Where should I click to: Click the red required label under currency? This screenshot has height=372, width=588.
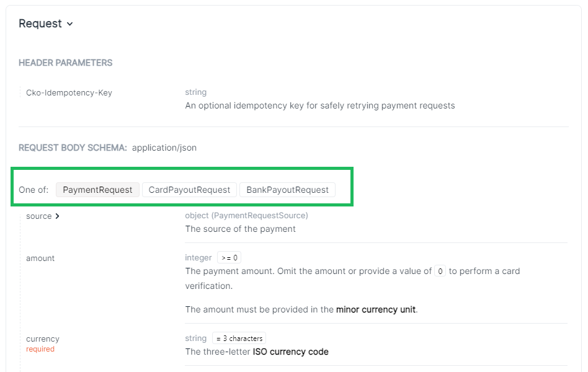click(40, 349)
